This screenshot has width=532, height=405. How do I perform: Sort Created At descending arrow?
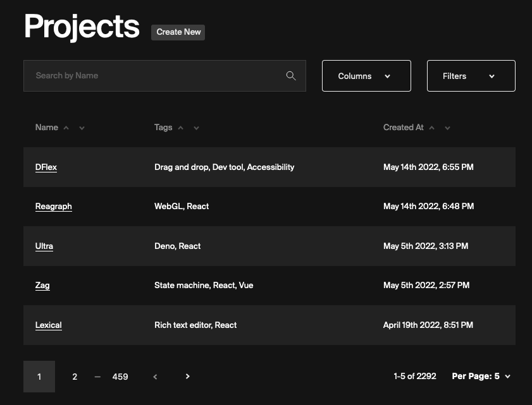coord(447,128)
